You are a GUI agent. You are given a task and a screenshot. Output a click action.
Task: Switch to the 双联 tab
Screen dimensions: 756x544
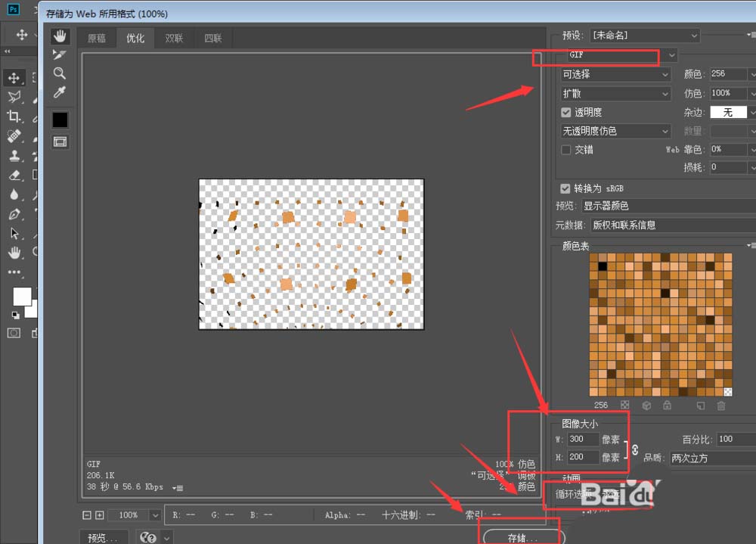pos(174,38)
